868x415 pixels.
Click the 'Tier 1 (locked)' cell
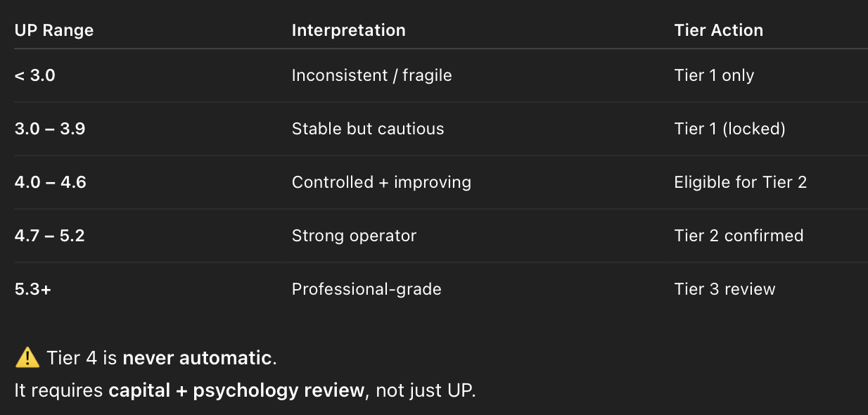[x=729, y=129]
